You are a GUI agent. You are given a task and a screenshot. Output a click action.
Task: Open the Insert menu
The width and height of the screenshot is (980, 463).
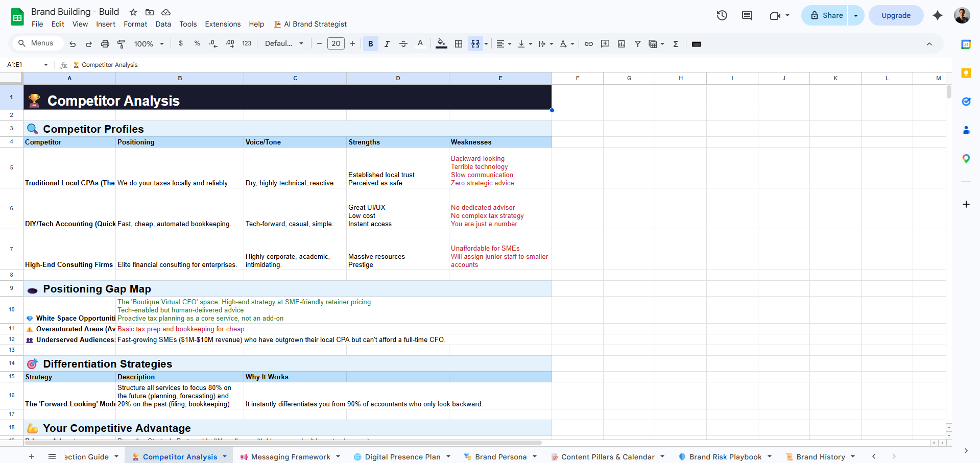click(106, 24)
